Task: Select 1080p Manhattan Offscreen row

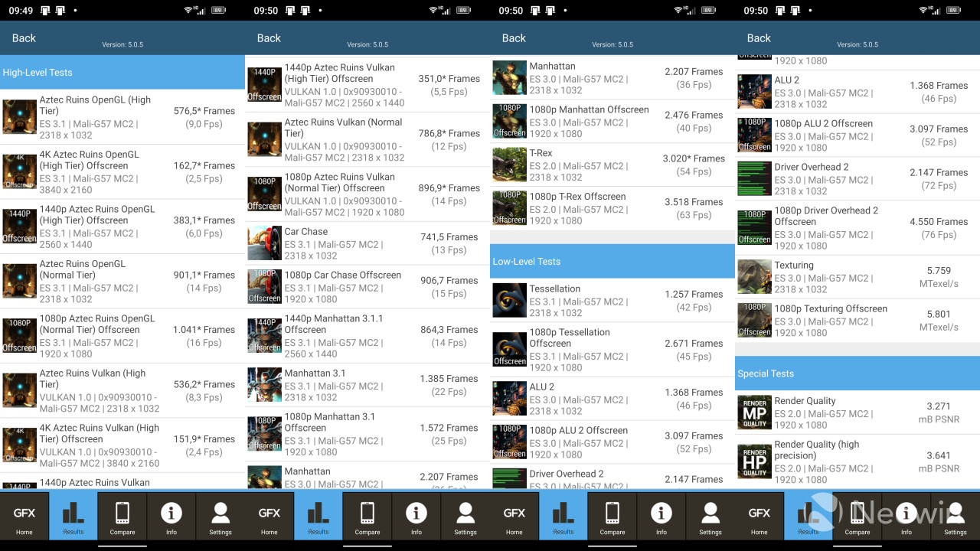Action: (x=612, y=122)
